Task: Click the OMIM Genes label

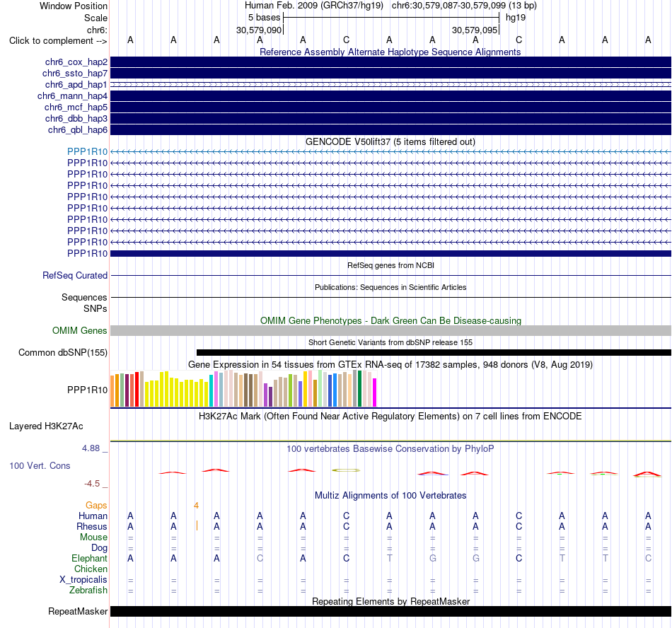Action: 80,331
